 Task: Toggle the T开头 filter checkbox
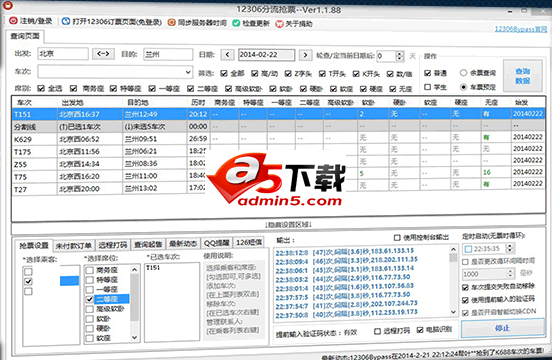pyautogui.click(x=322, y=74)
